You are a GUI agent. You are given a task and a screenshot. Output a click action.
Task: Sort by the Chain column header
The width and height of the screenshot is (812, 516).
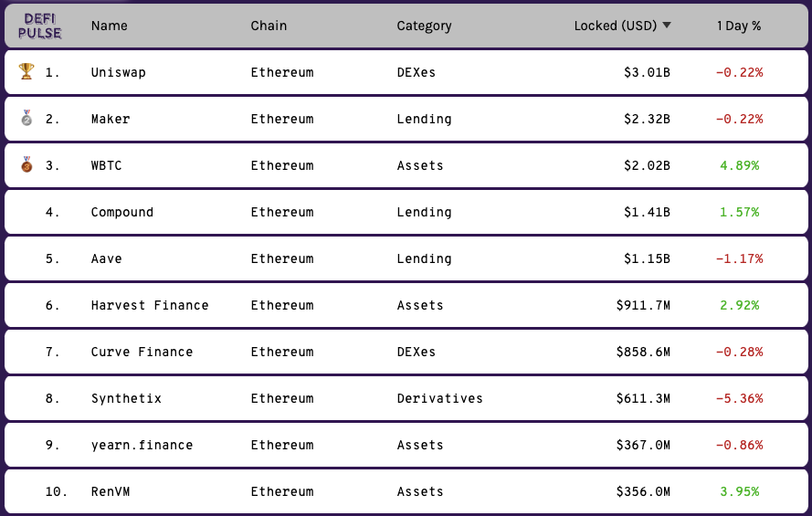tap(269, 26)
